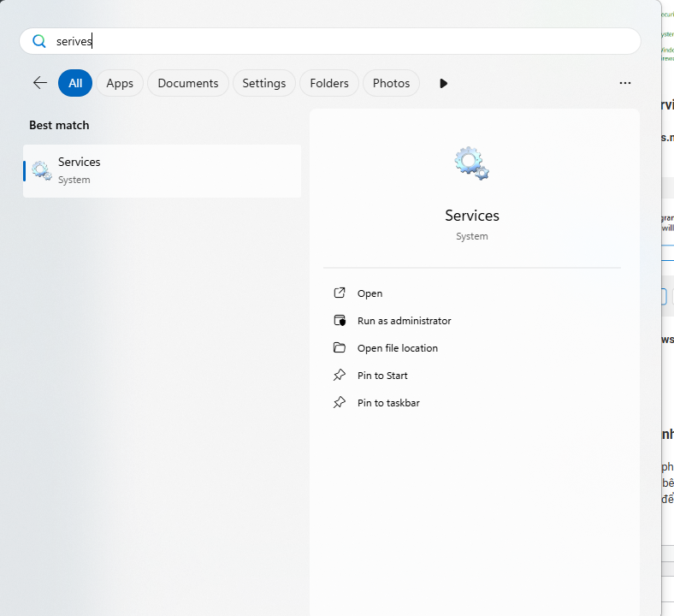Pin Services to taskbar
The width and height of the screenshot is (674, 616).
388,403
